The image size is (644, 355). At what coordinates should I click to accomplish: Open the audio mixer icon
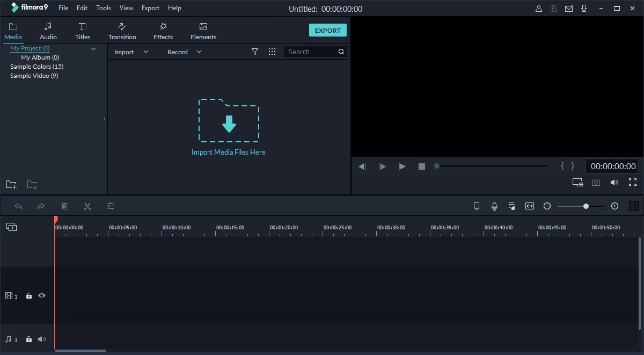click(512, 206)
